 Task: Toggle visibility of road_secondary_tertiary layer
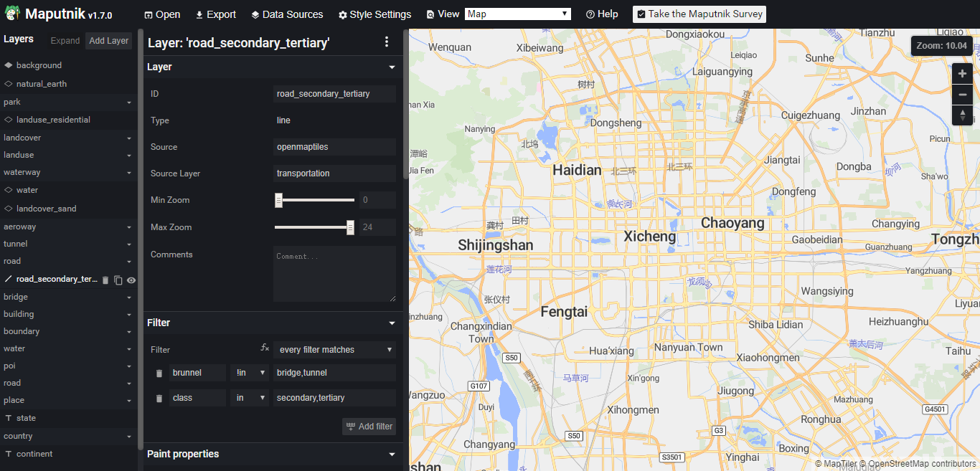[x=131, y=280]
